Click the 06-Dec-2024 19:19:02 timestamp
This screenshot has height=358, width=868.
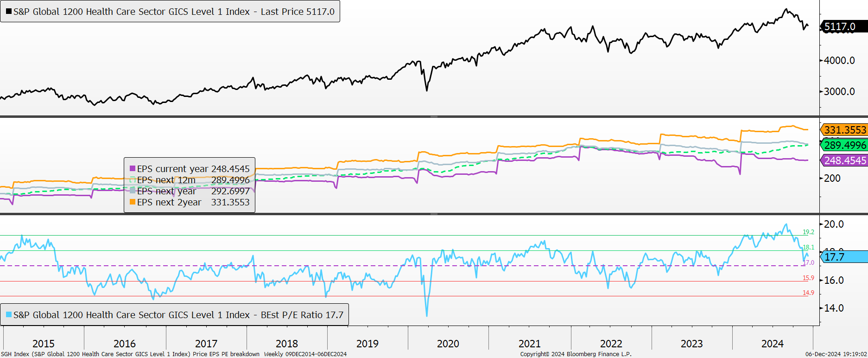pos(836,354)
